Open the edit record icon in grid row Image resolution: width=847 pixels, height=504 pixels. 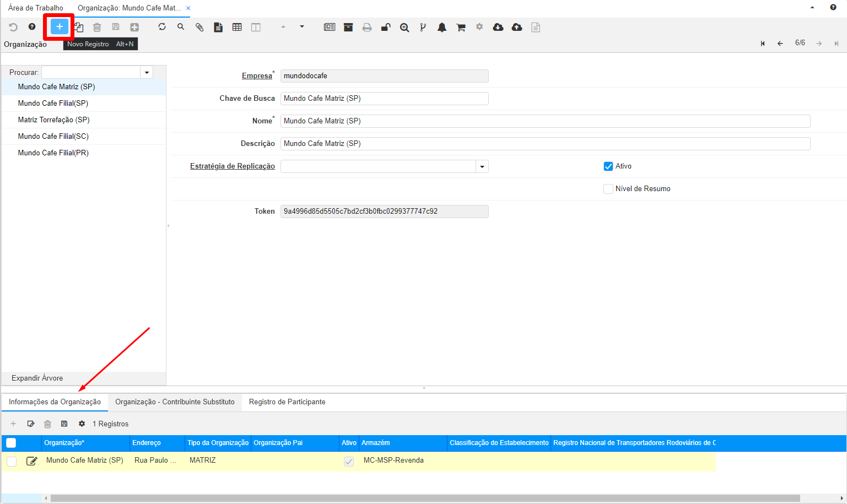(32, 461)
